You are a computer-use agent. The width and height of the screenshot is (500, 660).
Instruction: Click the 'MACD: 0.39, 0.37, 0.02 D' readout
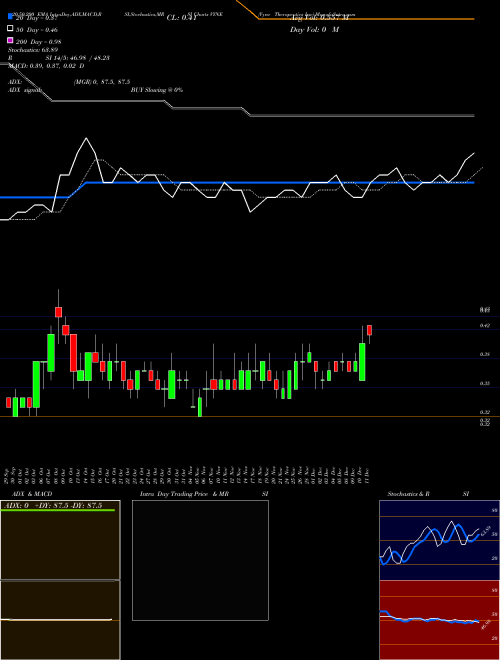46,66
